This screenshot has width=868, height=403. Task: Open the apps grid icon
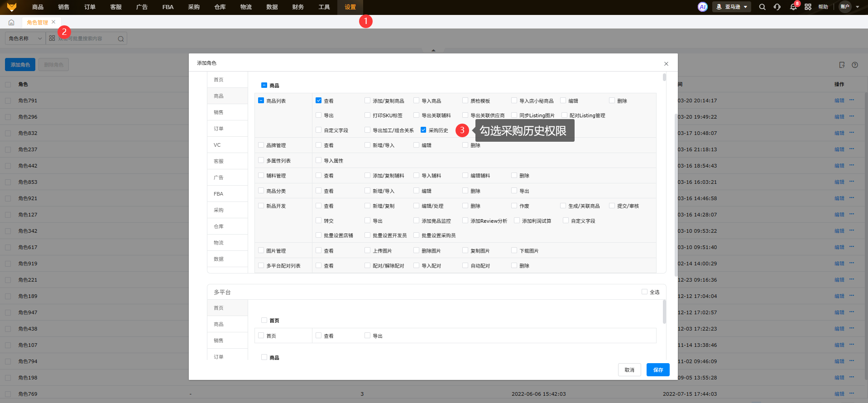808,7
